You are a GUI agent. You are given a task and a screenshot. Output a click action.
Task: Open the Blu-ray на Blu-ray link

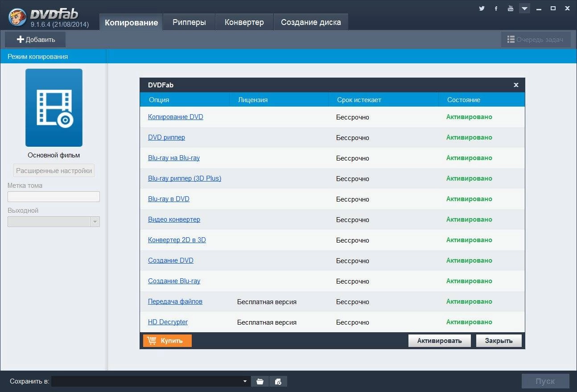point(174,158)
